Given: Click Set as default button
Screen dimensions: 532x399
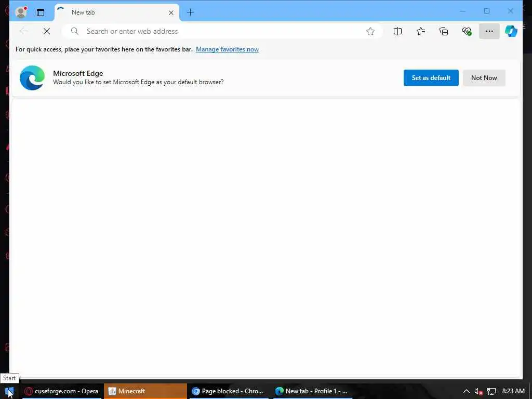Looking at the screenshot, I should coord(431,78).
